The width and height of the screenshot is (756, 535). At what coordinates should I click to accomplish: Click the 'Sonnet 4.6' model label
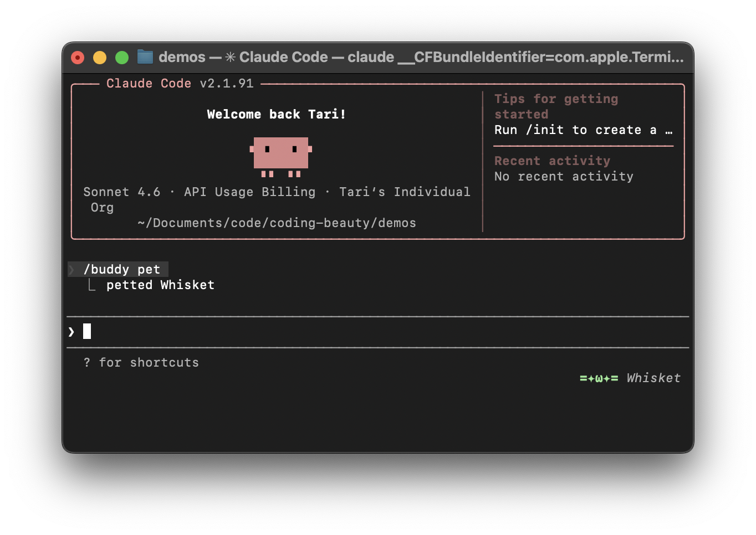point(122,192)
